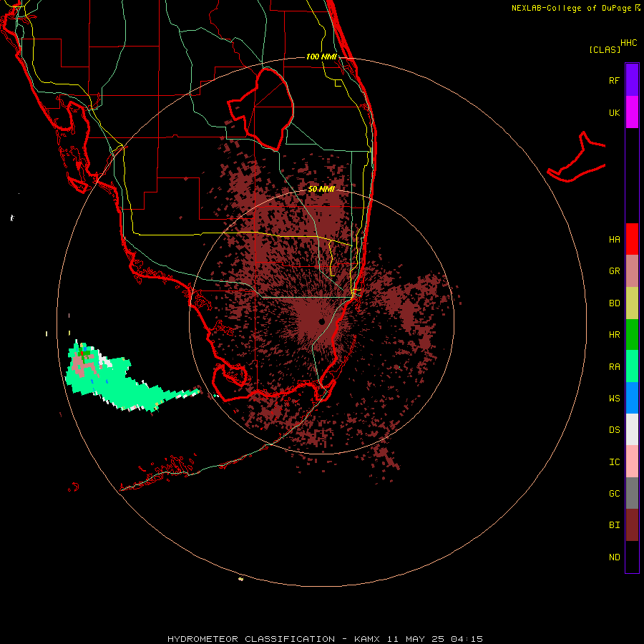Click the DS white legend swatch
The height and width of the screenshot is (644, 644).
point(632,429)
